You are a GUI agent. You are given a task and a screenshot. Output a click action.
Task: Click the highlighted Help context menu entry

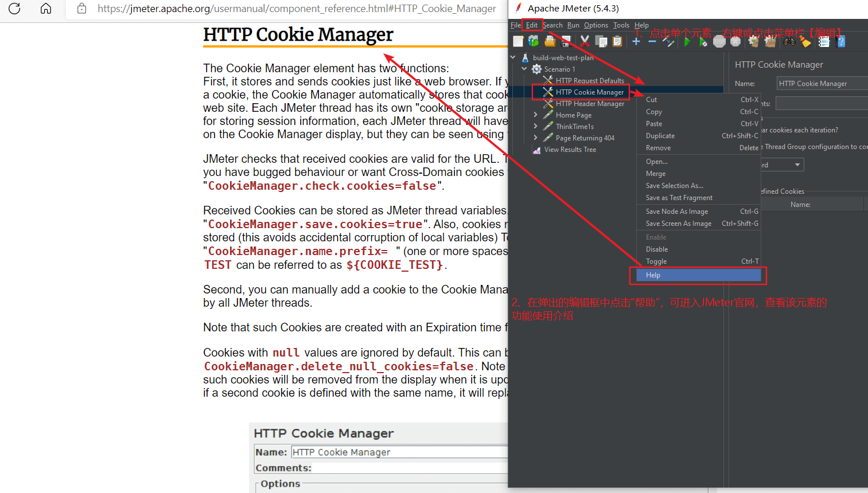[x=699, y=275]
